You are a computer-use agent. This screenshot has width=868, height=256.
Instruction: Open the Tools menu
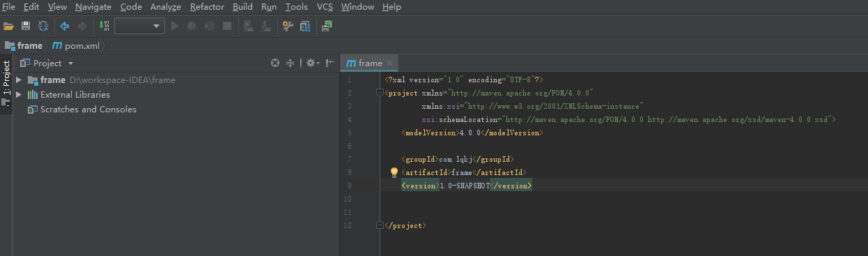[297, 7]
